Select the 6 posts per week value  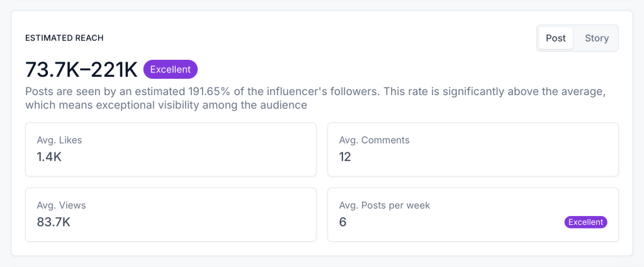tap(343, 222)
